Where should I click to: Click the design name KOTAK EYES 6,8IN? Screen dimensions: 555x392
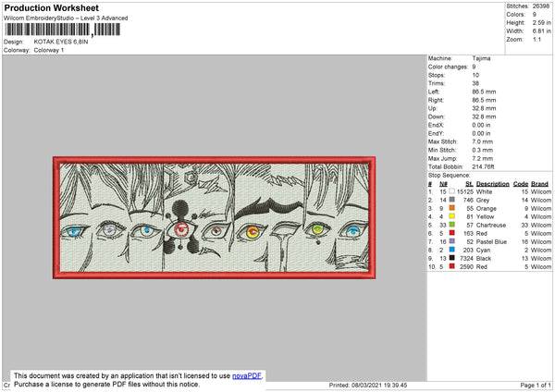click(61, 42)
